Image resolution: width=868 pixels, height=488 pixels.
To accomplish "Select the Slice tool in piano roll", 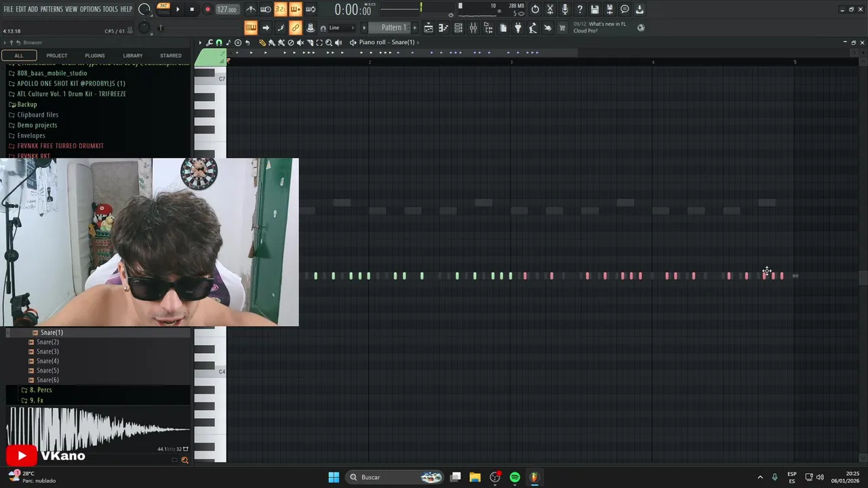I will (310, 43).
